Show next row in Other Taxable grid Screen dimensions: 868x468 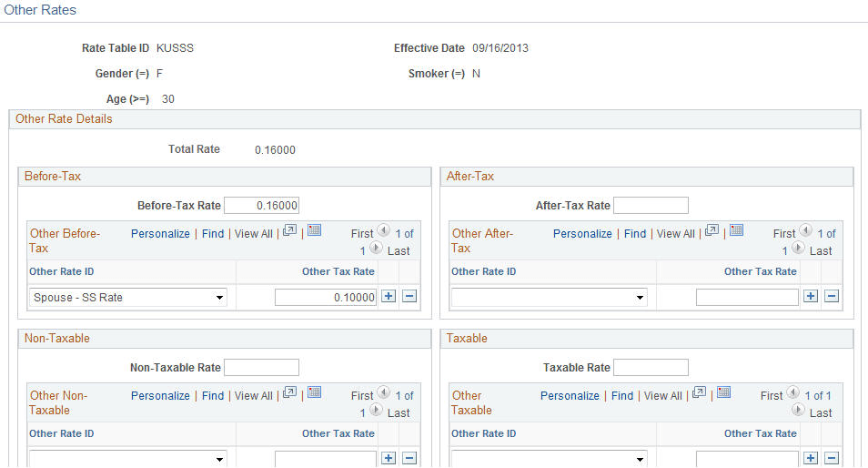798,410
